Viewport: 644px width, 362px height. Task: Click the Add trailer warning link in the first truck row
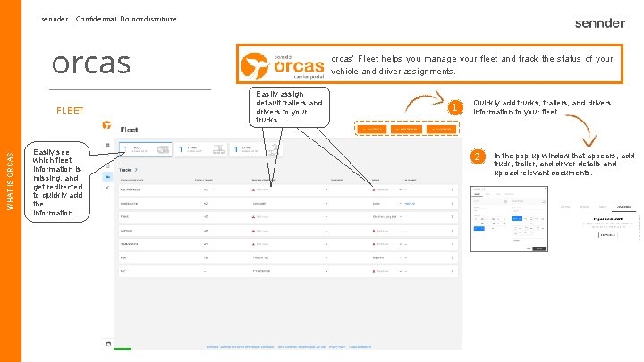pyautogui.click(x=260, y=190)
